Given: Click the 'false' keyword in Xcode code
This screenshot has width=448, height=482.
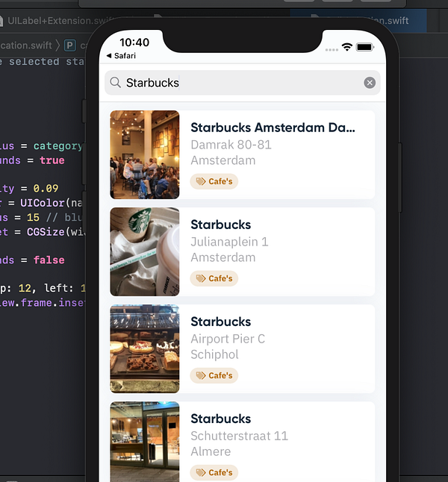Looking at the screenshot, I should point(49,260).
